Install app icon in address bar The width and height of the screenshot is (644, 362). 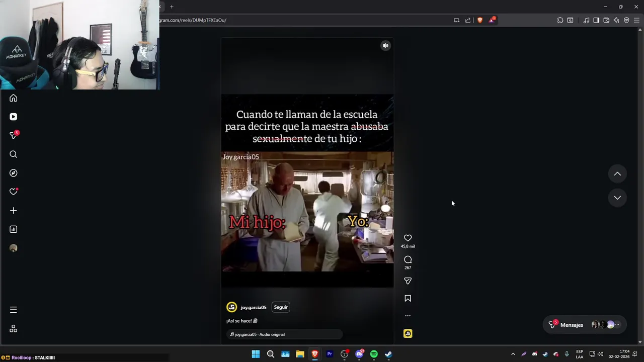coord(456,20)
